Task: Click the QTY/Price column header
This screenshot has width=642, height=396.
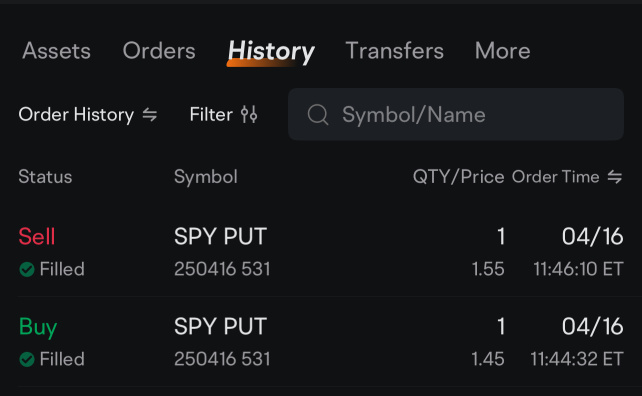Action: 458,177
